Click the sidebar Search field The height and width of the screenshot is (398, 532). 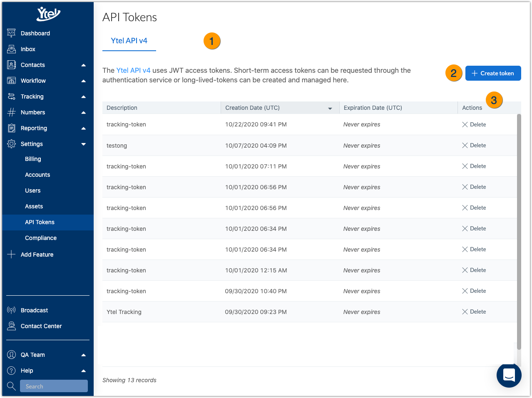point(54,386)
